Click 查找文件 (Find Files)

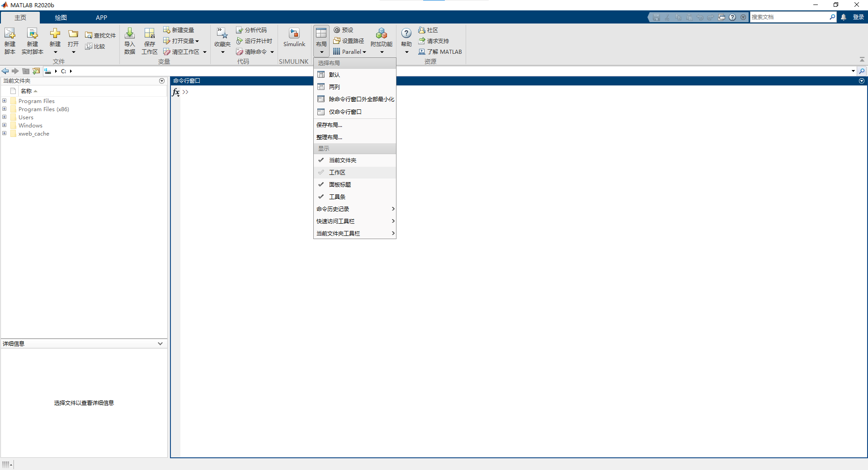pos(100,35)
